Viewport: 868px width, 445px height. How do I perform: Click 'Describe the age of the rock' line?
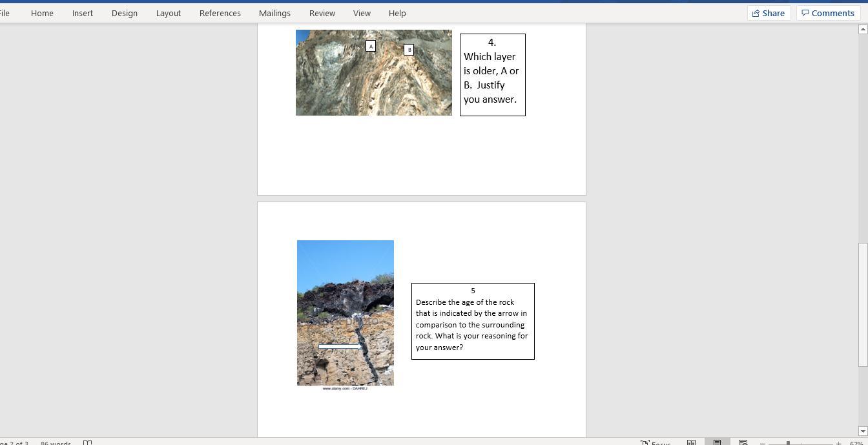465,302
